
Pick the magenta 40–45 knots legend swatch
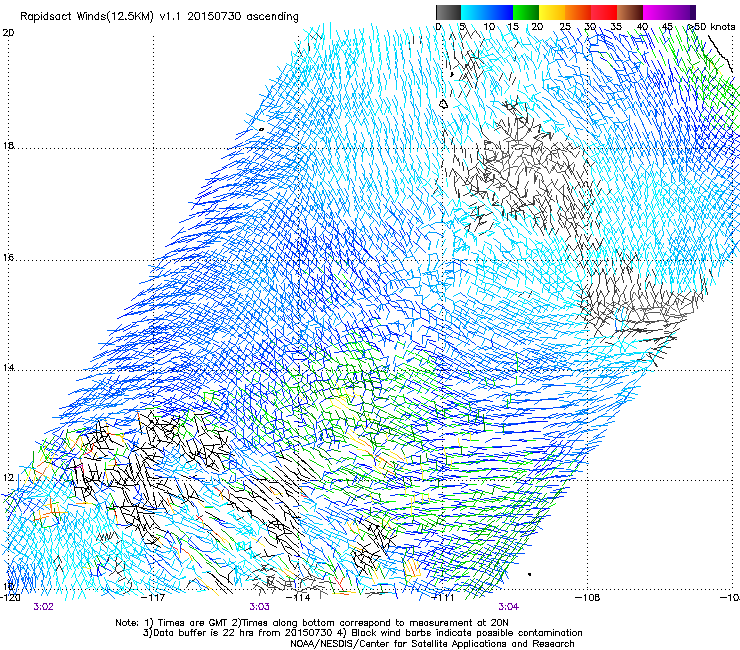coord(656,12)
